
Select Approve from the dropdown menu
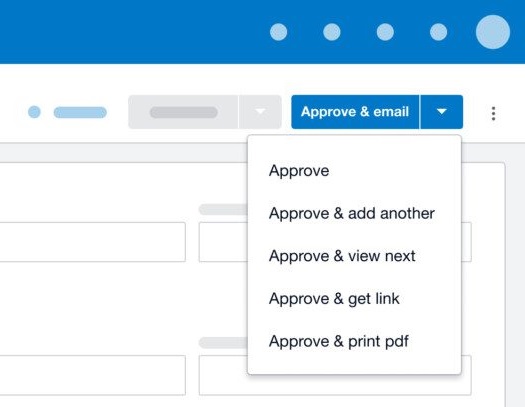299,171
